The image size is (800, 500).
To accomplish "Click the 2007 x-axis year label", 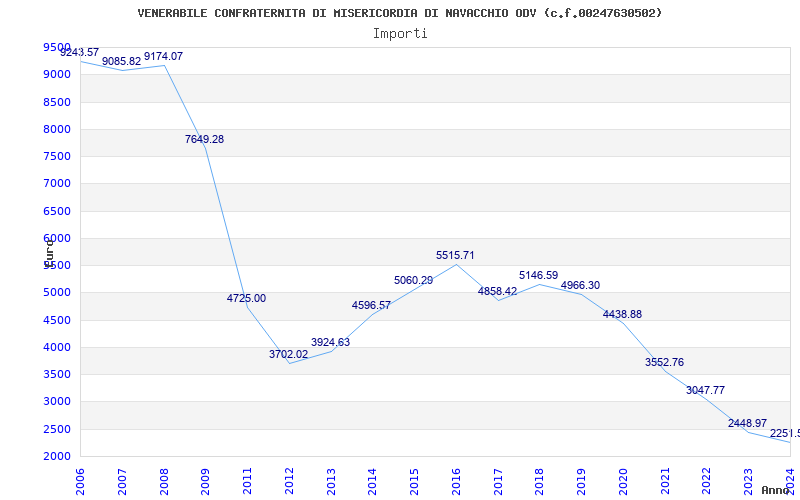I will click(x=122, y=482).
